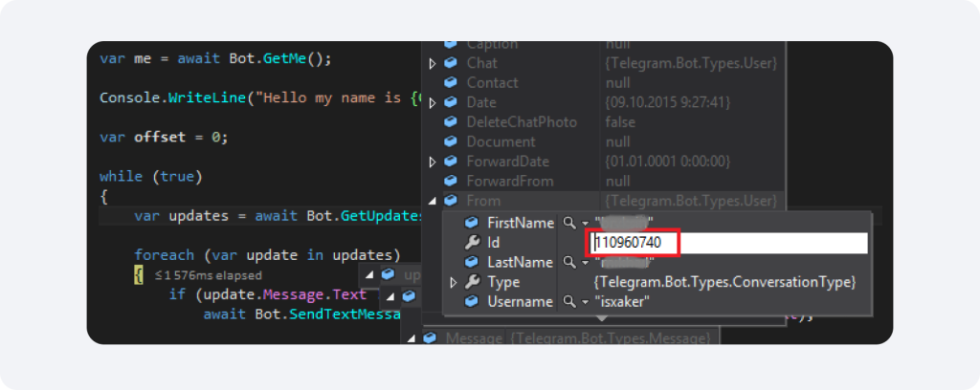This screenshot has width=980, height=390.
Task: Click the cube icon beside ForwardDate
Action: point(450,162)
